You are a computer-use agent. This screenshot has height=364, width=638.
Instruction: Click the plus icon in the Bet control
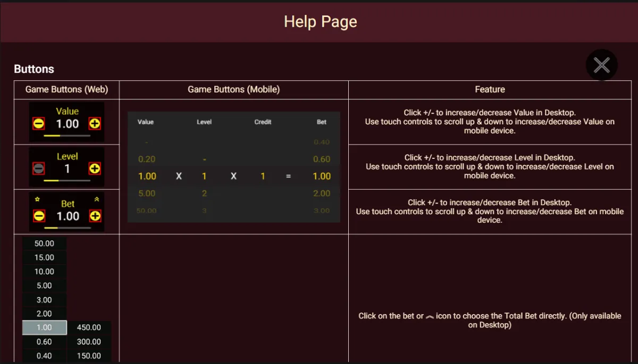tap(95, 216)
